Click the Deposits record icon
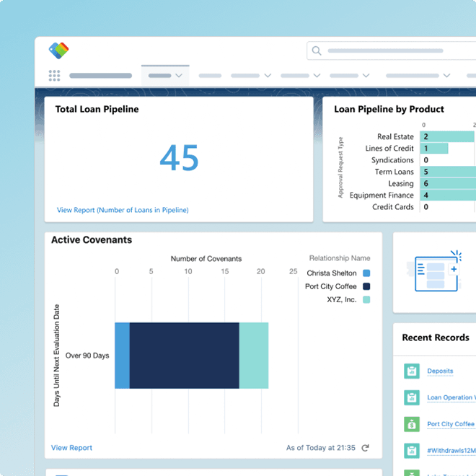Screen dimensions: 476x476 [x=411, y=371]
